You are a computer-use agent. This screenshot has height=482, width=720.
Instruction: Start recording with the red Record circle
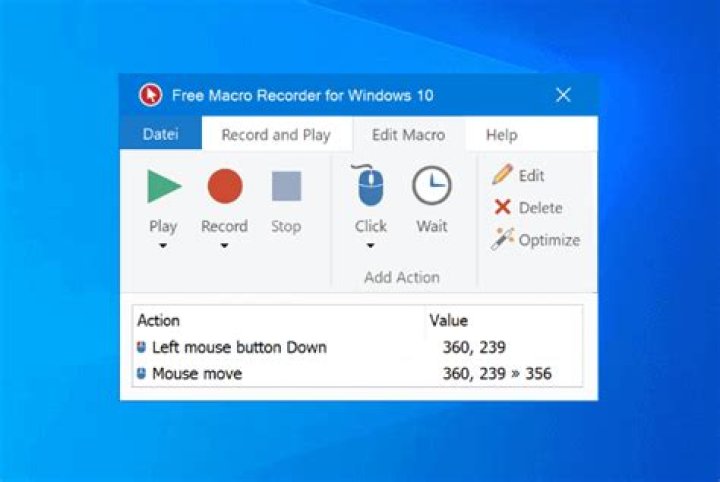[225, 186]
